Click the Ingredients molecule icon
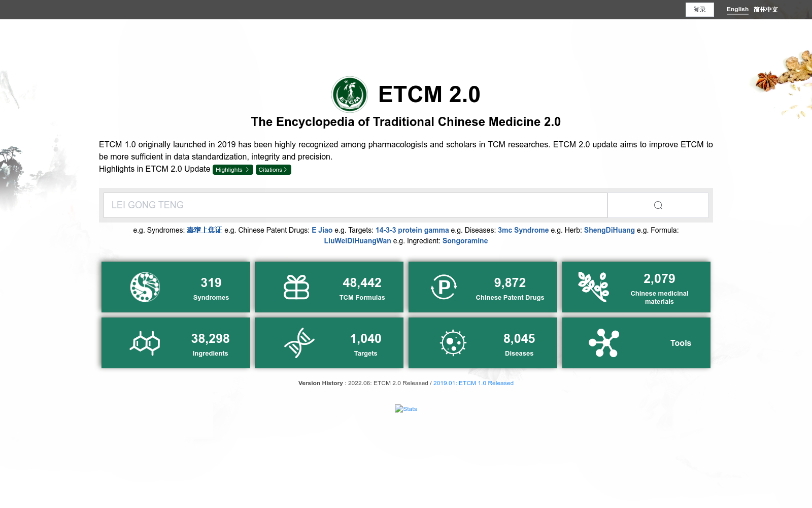 [145, 343]
